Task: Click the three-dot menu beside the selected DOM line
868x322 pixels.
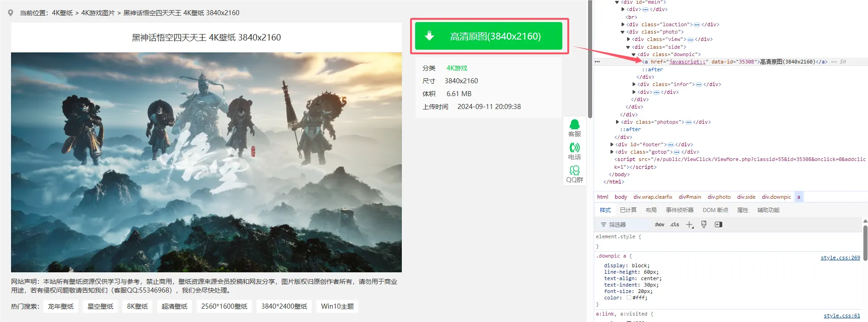Action: tap(597, 62)
